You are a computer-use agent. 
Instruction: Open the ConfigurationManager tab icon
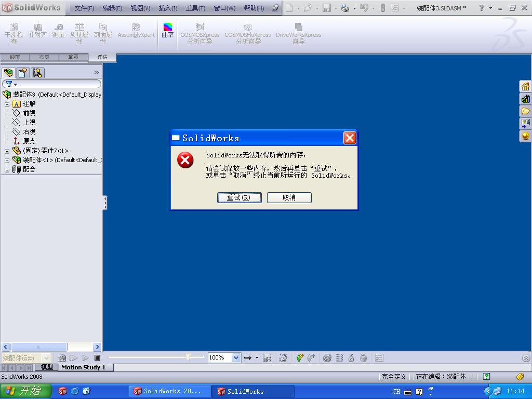click(x=37, y=73)
